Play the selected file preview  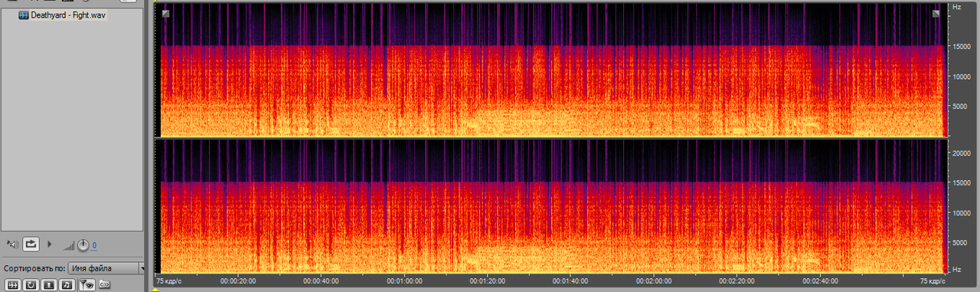(x=50, y=244)
